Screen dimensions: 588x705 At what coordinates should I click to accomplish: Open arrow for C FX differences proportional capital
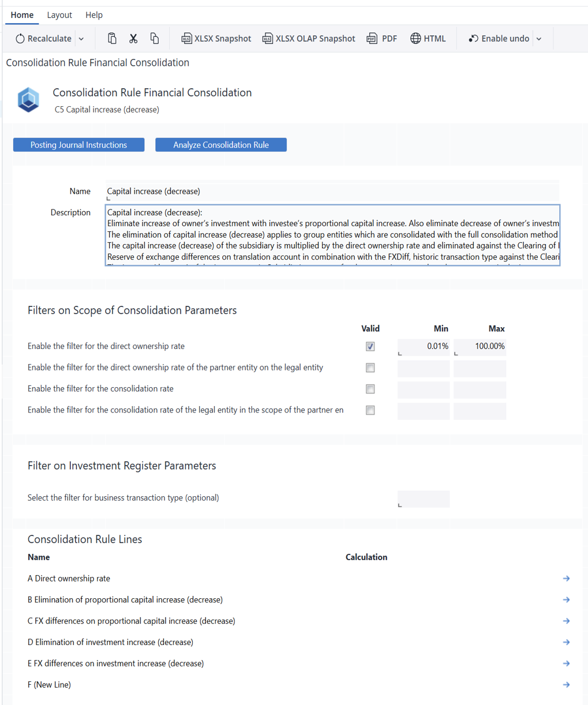tap(566, 621)
